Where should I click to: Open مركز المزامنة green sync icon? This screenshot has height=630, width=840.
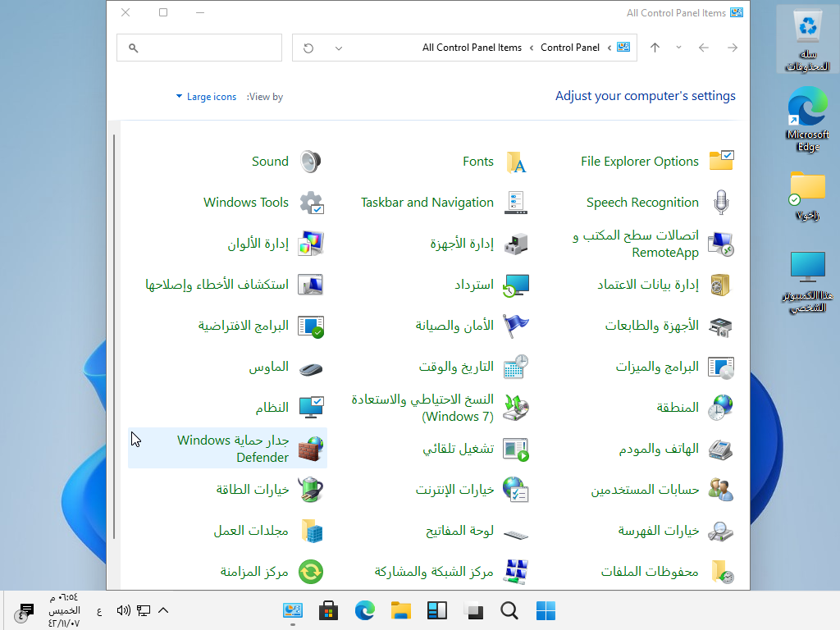click(x=311, y=572)
